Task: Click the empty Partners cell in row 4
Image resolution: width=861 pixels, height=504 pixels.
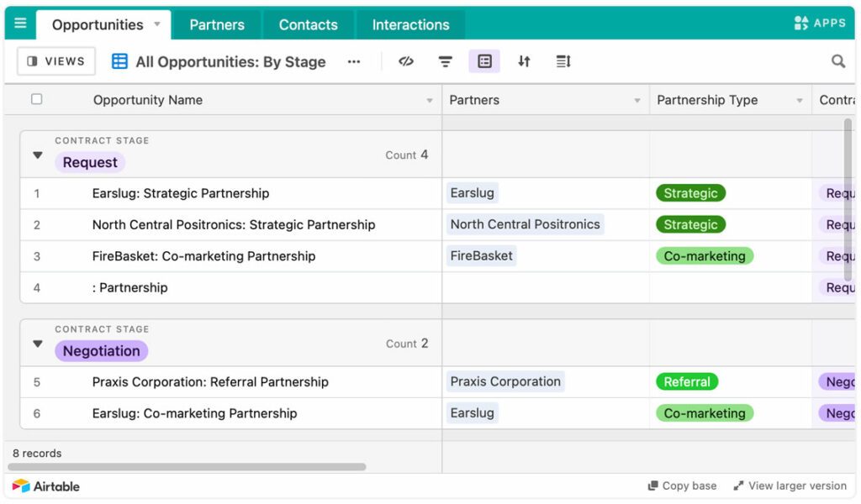Action: point(546,287)
